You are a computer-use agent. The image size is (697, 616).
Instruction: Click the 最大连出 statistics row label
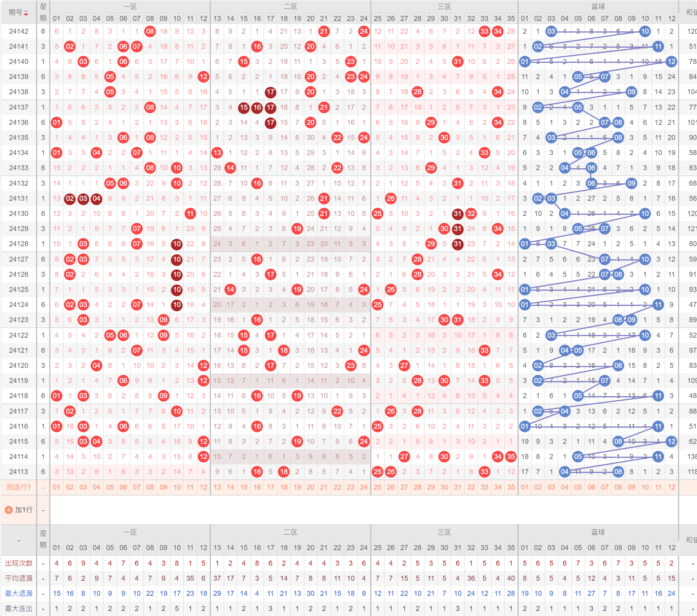[x=19, y=609]
